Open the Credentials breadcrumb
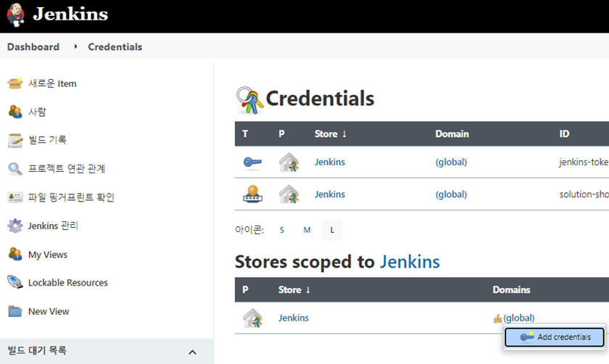The width and height of the screenshot is (609, 364). coord(115,46)
